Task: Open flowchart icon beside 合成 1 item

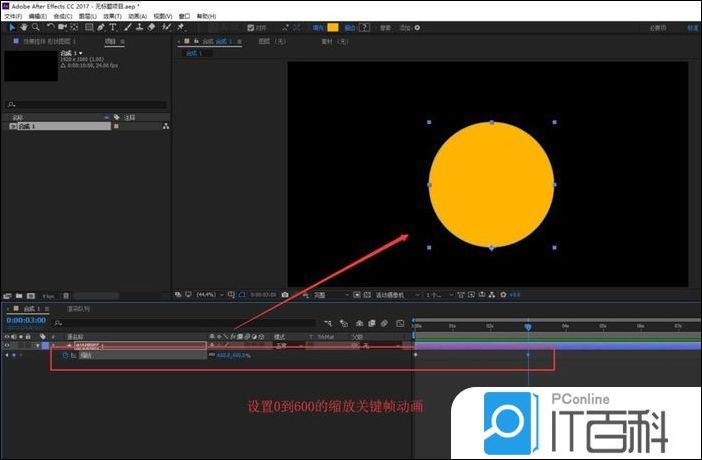Action: pos(165,127)
